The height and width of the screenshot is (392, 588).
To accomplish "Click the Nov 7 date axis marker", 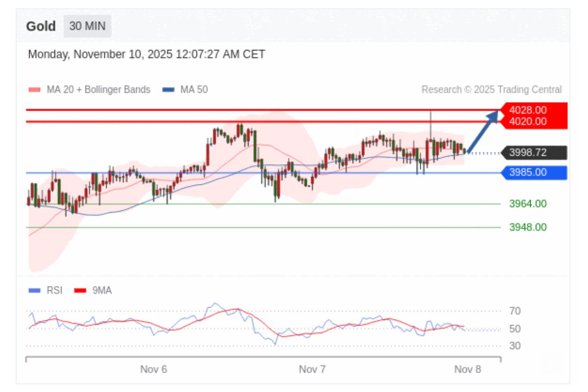I will [x=312, y=369].
